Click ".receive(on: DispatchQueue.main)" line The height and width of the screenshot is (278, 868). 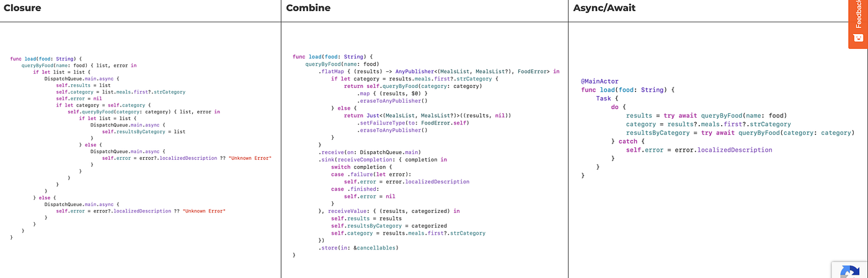pyautogui.click(x=370, y=152)
